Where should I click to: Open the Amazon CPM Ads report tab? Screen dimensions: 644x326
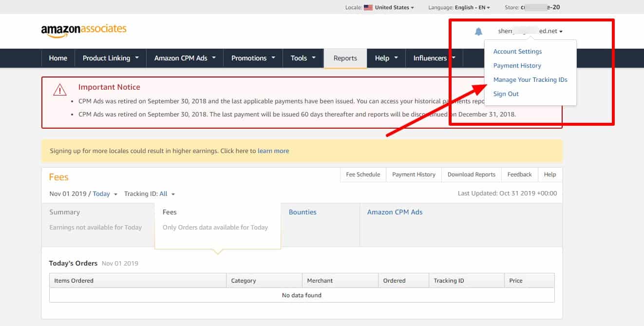[461, 225]
